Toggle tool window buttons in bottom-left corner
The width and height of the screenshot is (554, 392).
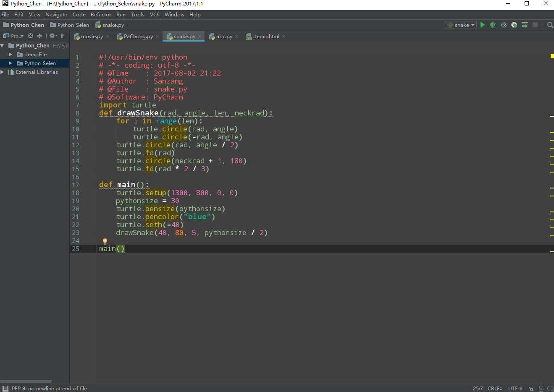click(x=5, y=389)
